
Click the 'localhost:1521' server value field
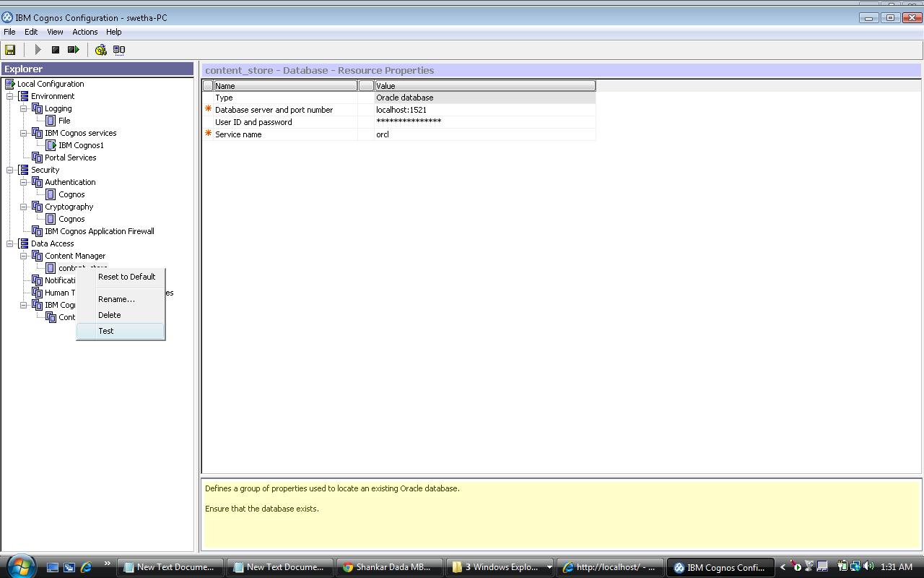pyautogui.click(x=484, y=110)
